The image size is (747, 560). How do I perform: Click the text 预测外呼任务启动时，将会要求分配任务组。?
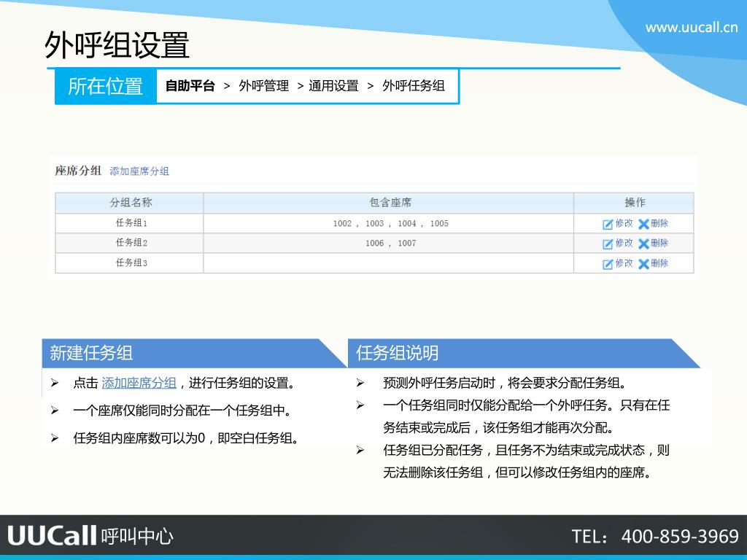[x=506, y=383]
